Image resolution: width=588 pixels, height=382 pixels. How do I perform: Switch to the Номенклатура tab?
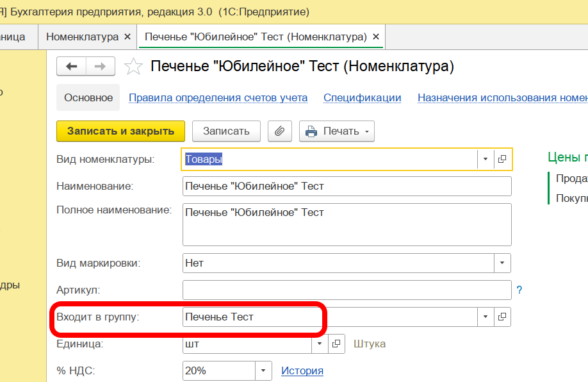82,37
